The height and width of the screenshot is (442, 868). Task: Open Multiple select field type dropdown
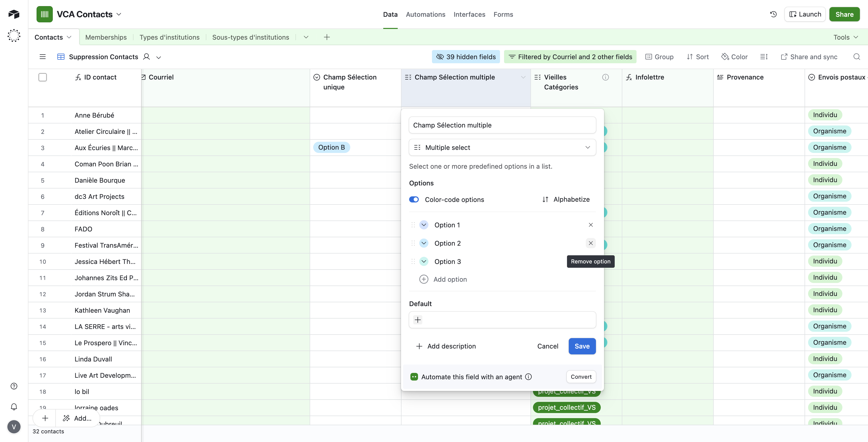pyautogui.click(x=502, y=147)
